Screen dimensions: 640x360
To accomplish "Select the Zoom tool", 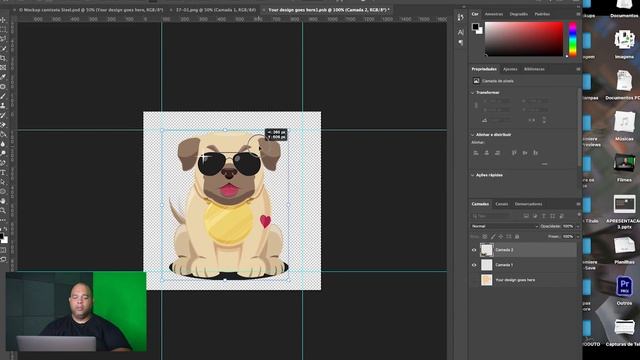I will click(x=3, y=211).
